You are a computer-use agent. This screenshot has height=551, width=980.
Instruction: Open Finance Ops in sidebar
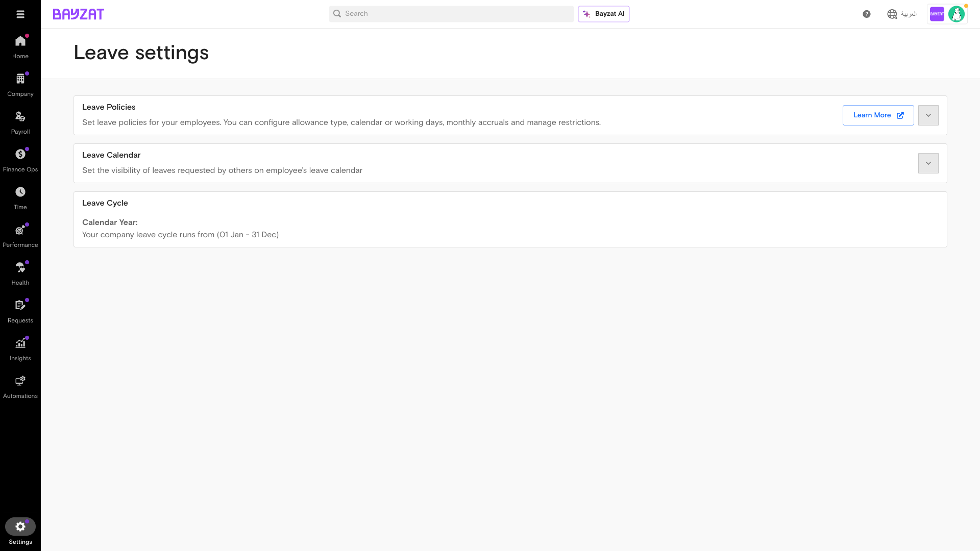(x=20, y=160)
